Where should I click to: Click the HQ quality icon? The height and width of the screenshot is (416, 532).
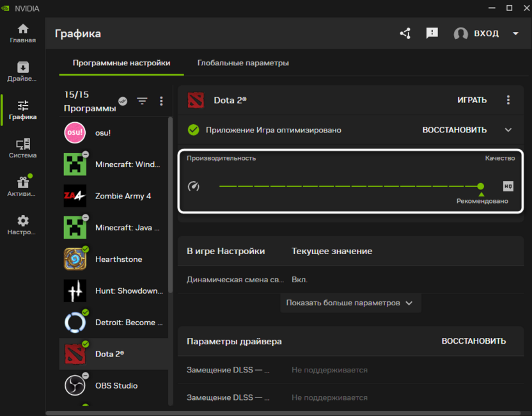coord(508,186)
